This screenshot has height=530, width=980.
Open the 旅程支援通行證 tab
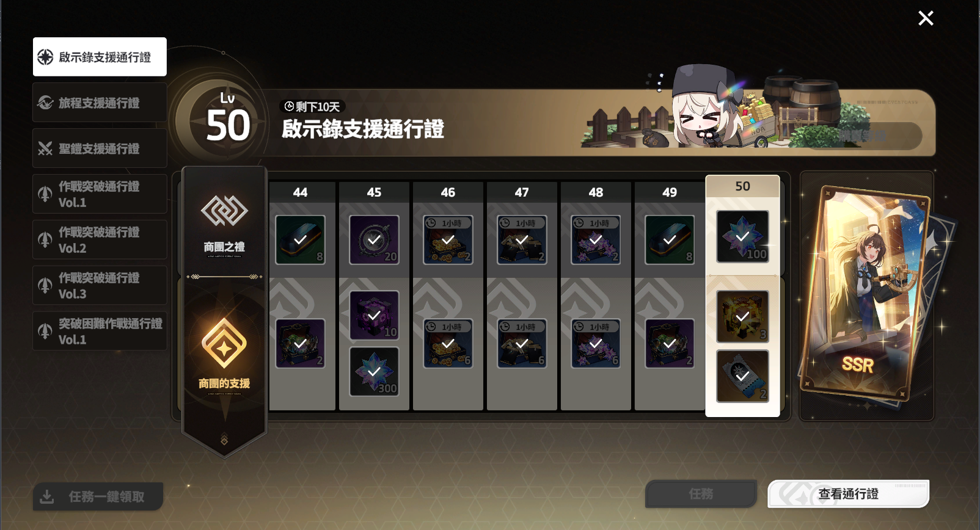[100, 103]
